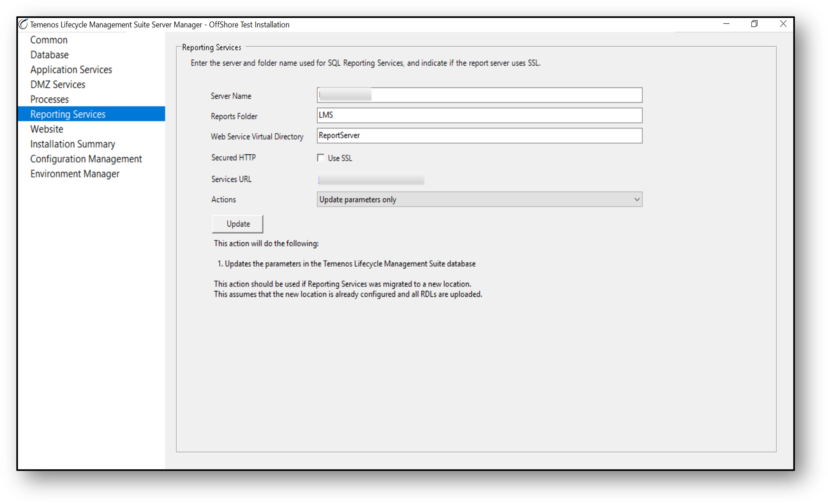Screen dimensions: 828x504
Task: Close the Server Manager window
Action: coord(783,24)
